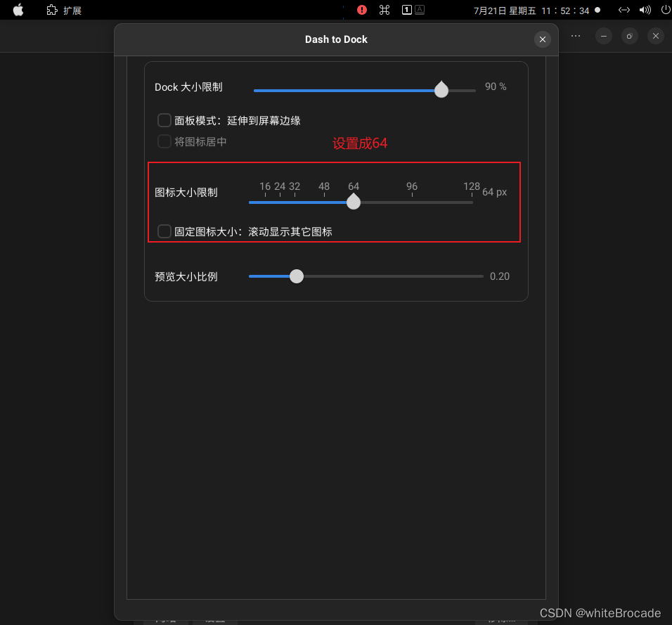Image resolution: width=672 pixels, height=625 pixels.
Task: Toggle the 将图标居中 checkbox
Action: click(164, 141)
